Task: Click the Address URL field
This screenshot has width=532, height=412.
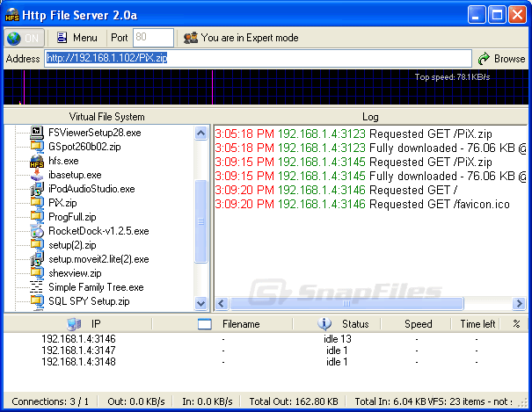Action: [x=258, y=58]
